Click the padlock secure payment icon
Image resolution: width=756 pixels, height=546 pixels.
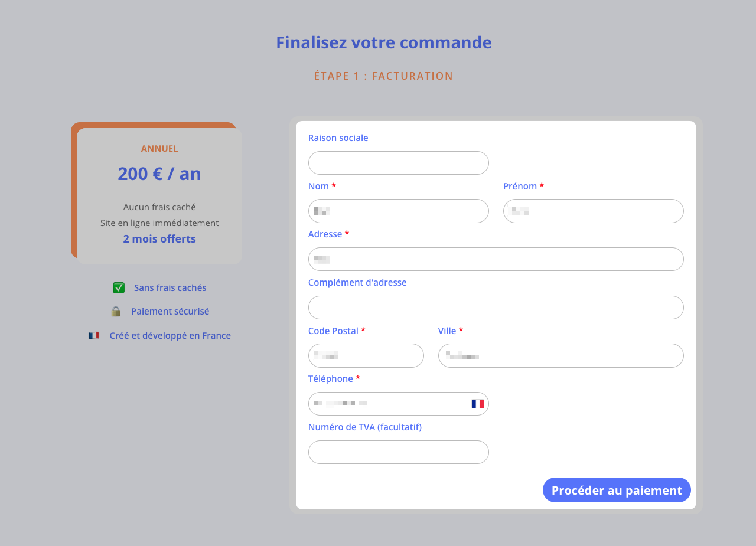(116, 311)
